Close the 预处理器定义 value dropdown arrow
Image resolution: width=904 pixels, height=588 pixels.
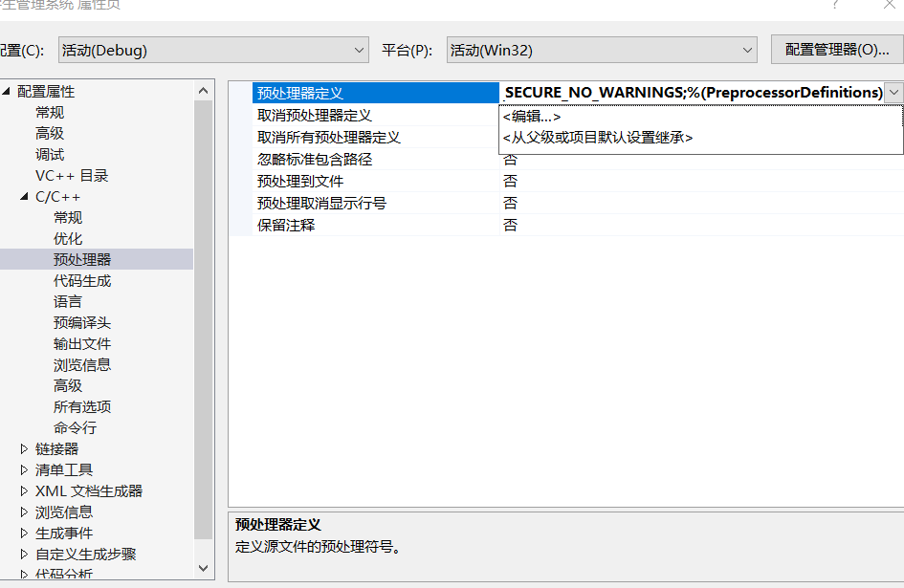pos(893,93)
